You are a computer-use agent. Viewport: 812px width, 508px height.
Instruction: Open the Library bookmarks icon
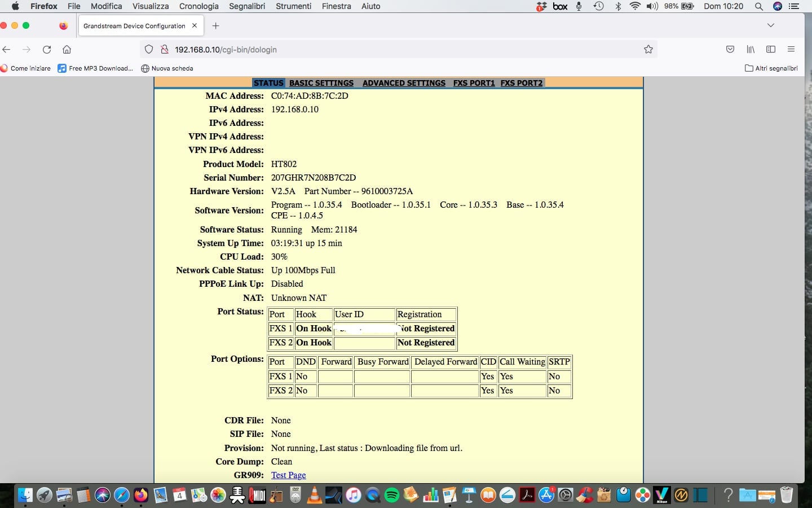pos(751,50)
